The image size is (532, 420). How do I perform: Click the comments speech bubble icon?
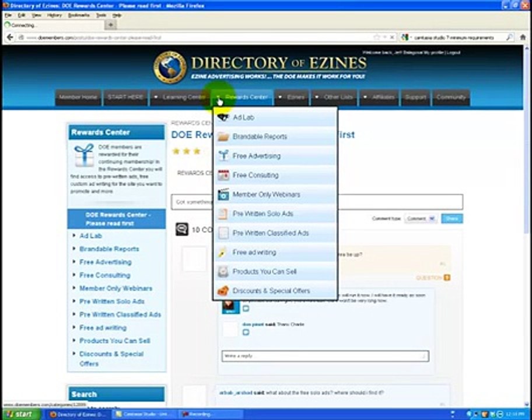coord(182,229)
